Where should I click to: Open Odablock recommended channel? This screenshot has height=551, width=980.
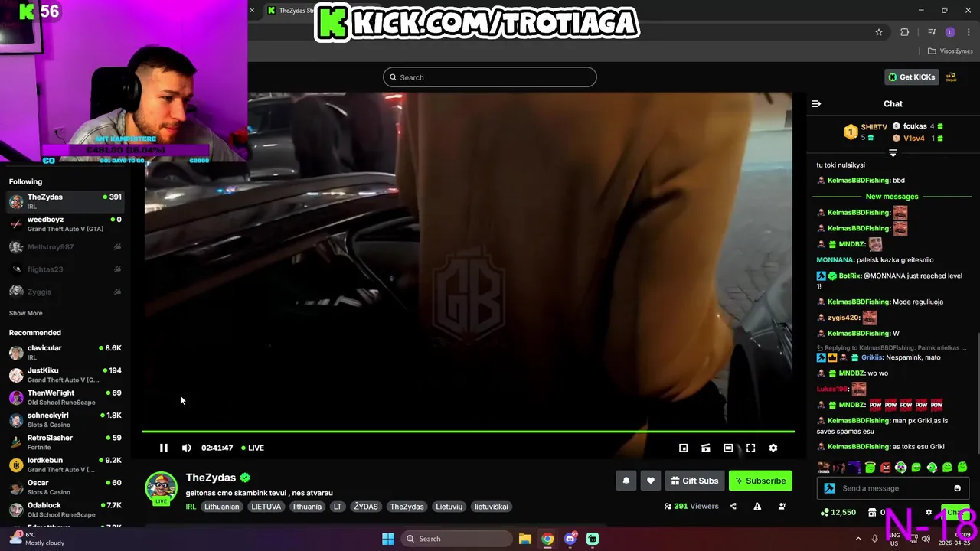click(65, 509)
